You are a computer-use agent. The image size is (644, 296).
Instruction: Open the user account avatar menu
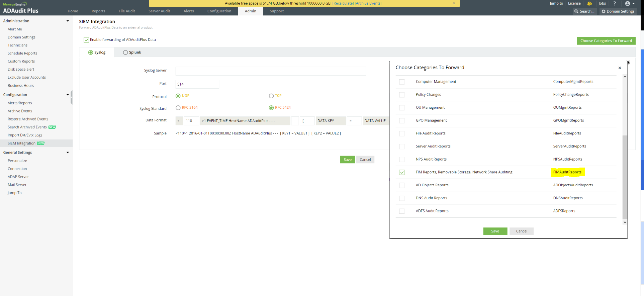tap(630, 3)
